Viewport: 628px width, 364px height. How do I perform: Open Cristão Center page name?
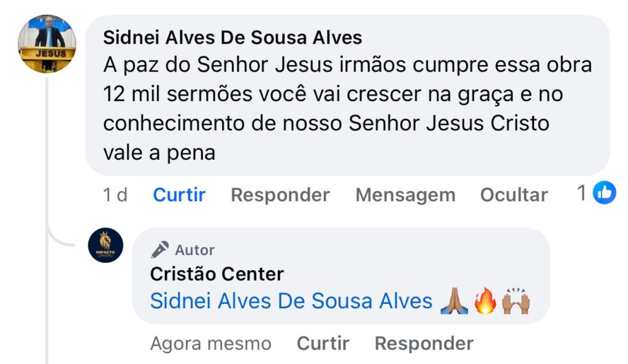click(217, 274)
